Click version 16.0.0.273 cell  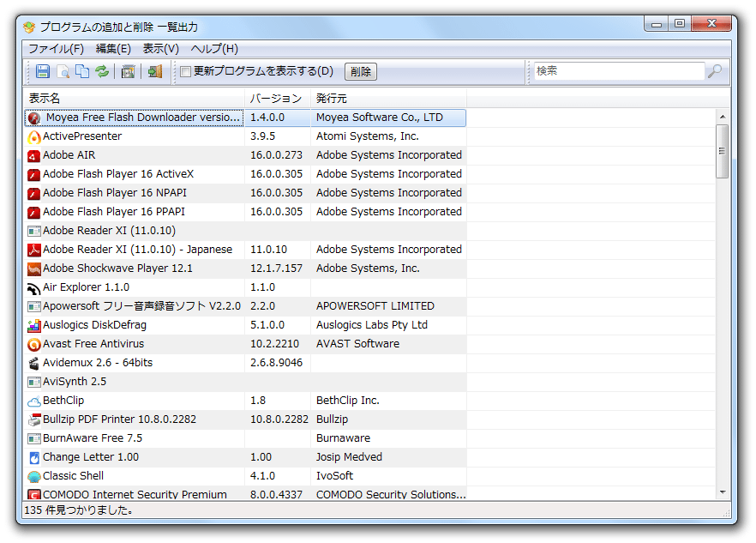tap(276, 155)
